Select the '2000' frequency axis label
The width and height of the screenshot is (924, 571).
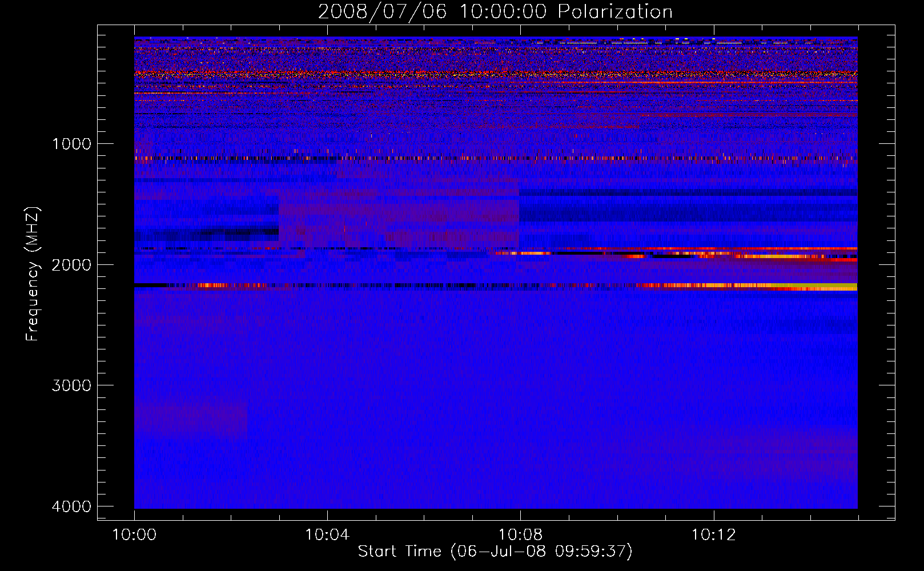[x=71, y=265]
